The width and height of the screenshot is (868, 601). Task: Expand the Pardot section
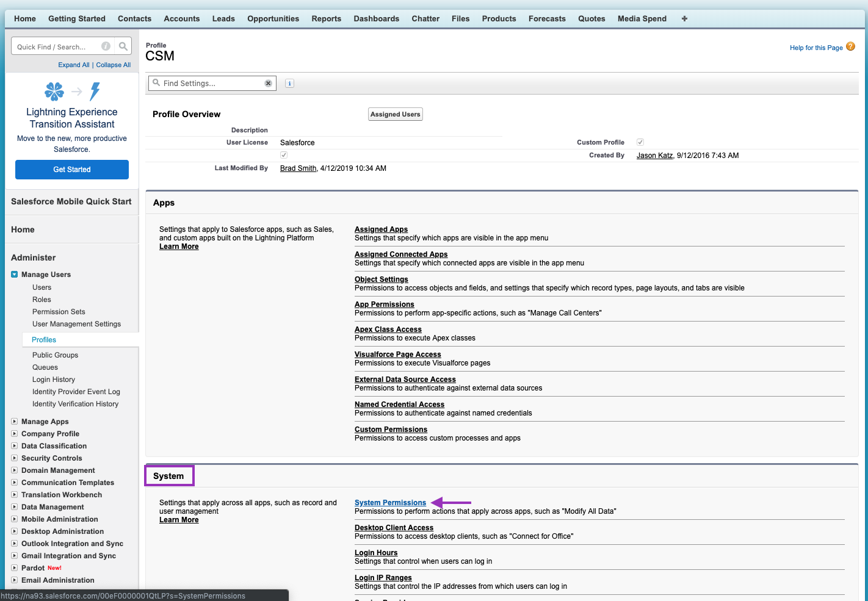pyautogui.click(x=15, y=568)
